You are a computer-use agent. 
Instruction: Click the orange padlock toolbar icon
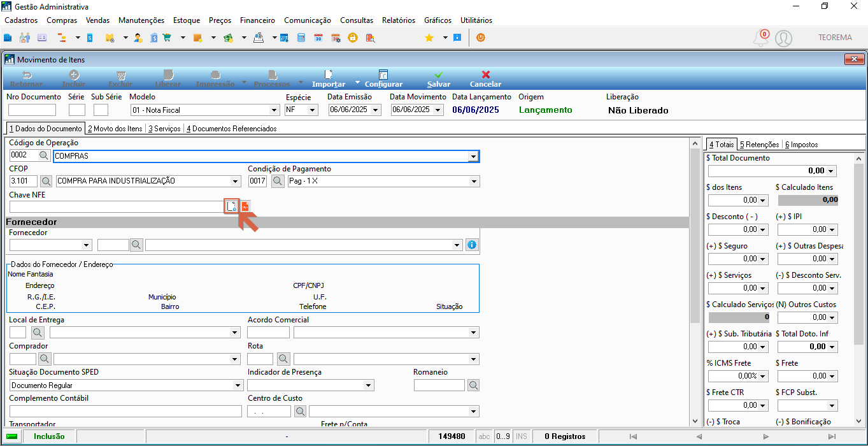[352, 38]
